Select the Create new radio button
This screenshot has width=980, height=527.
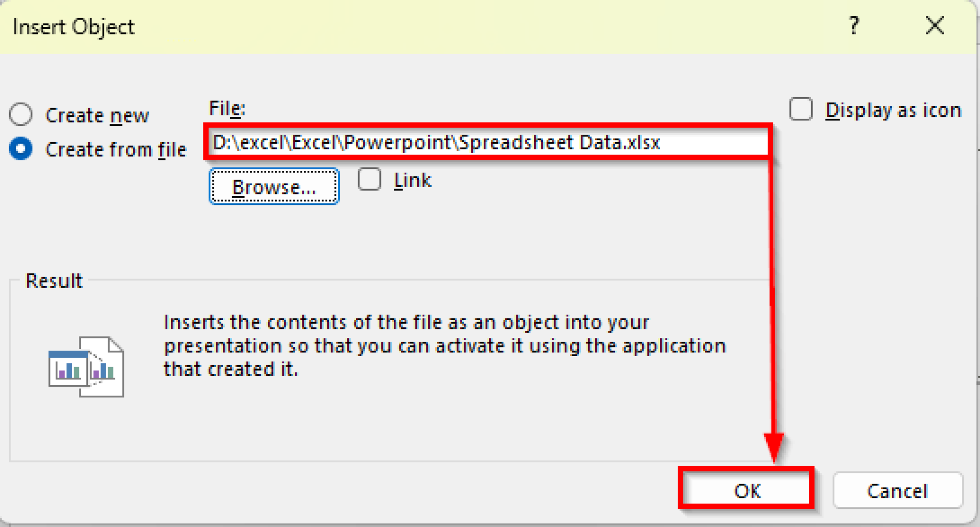tap(21, 114)
